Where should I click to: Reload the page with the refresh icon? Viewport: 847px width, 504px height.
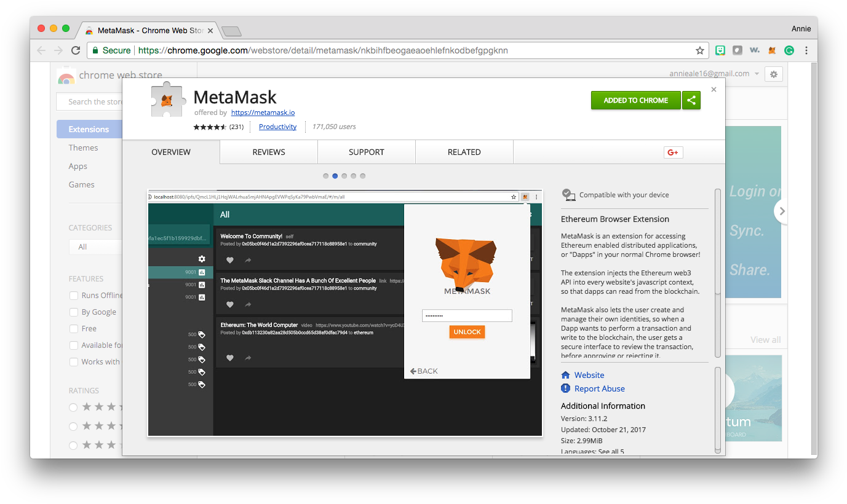pos(76,50)
